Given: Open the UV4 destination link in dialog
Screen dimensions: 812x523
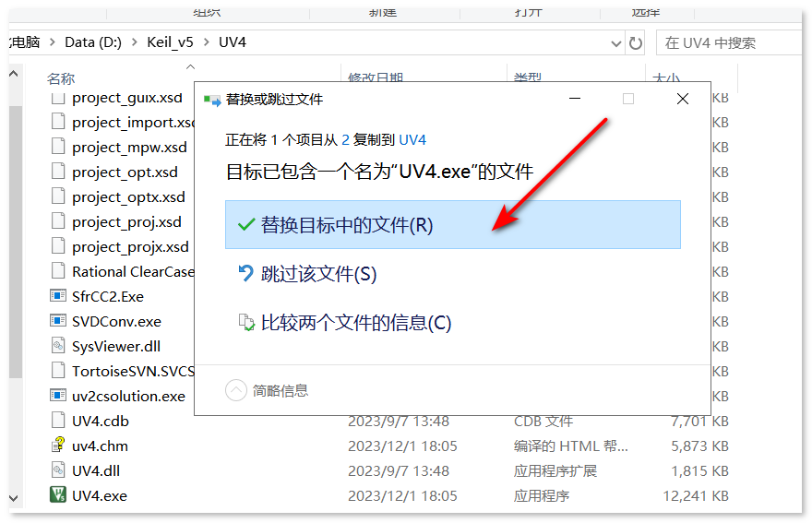Looking at the screenshot, I should click(x=412, y=140).
